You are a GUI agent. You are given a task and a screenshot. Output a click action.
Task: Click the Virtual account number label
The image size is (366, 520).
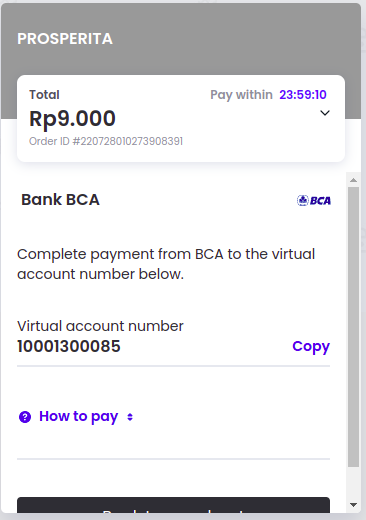click(x=100, y=326)
